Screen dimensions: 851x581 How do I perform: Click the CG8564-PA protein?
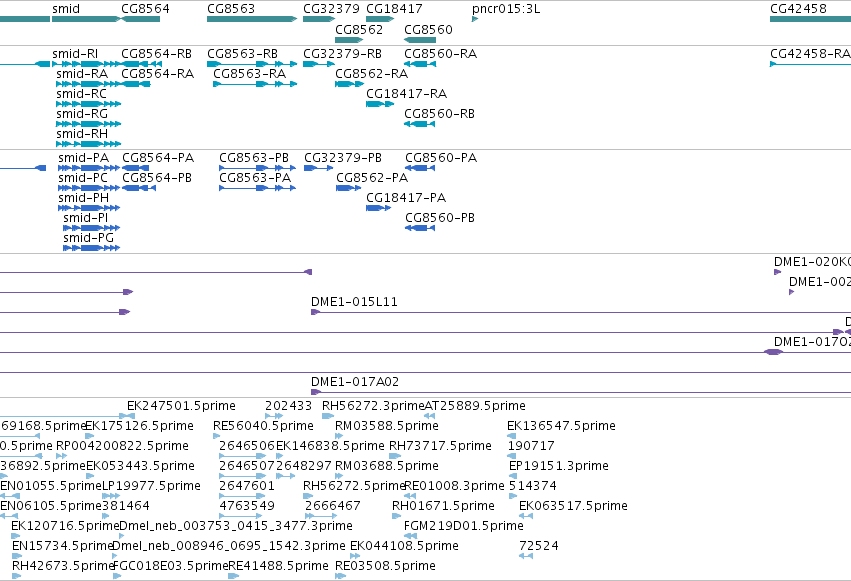click(158, 158)
